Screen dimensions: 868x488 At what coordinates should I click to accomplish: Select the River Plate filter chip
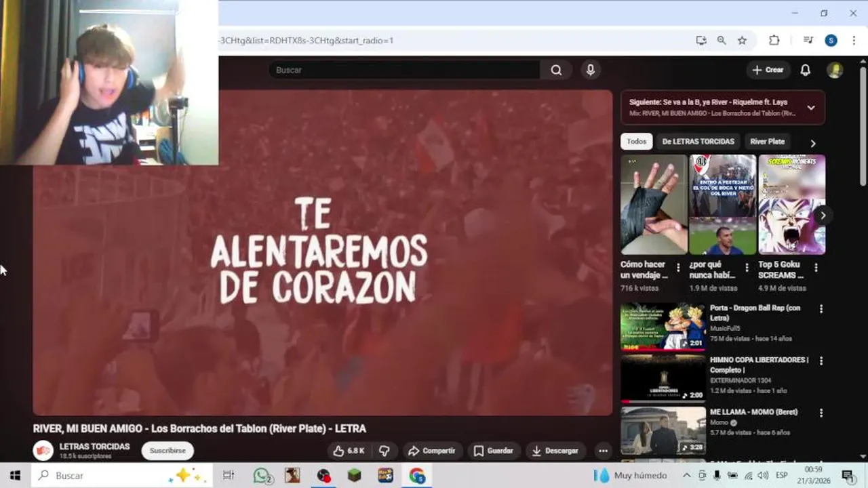[767, 142]
